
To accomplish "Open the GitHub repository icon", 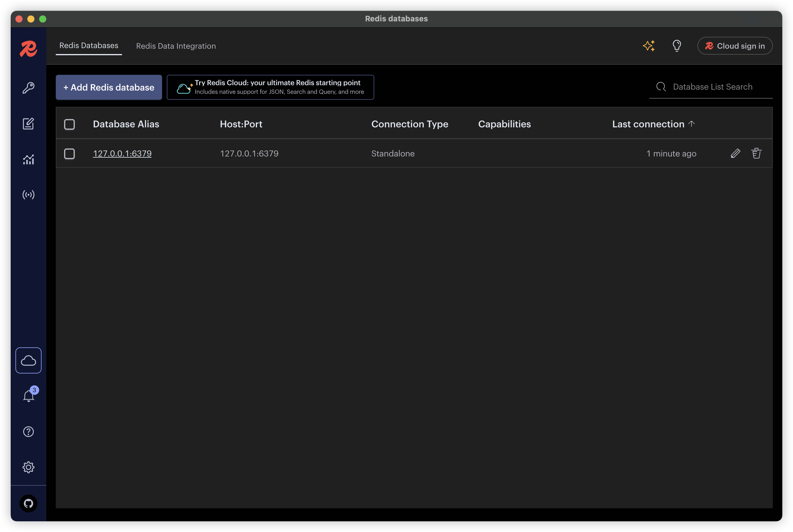I will 28,503.
